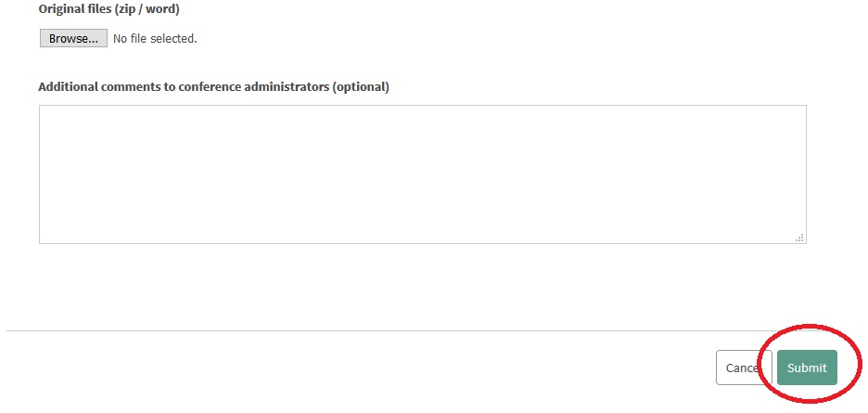Select a zip or word file via Browse

coord(73,38)
